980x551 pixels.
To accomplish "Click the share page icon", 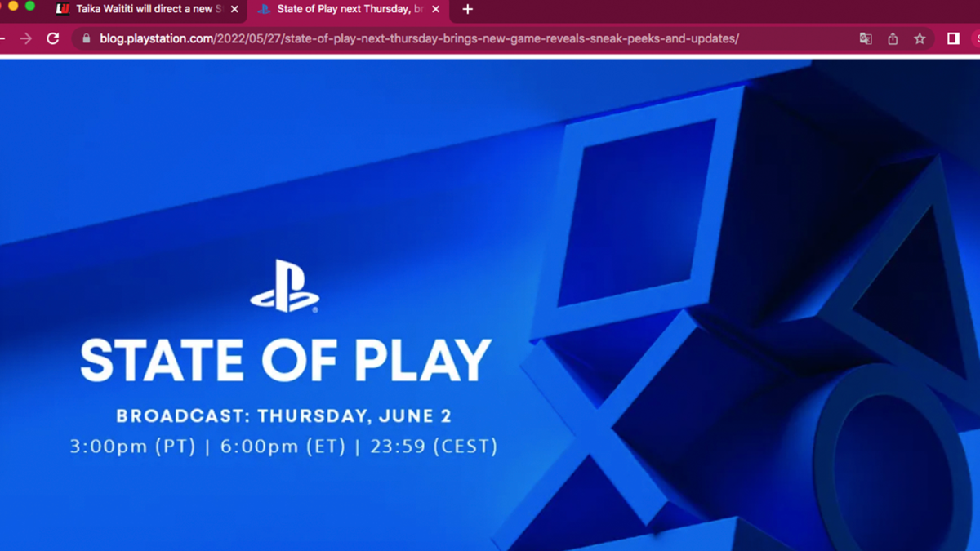I will [893, 38].
